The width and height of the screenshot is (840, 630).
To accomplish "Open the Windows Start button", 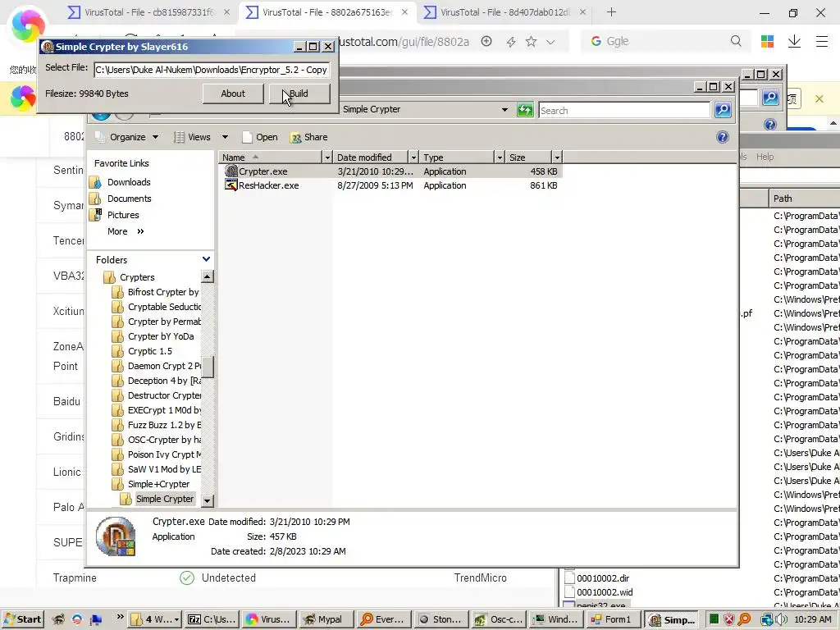I will (22, 619).
